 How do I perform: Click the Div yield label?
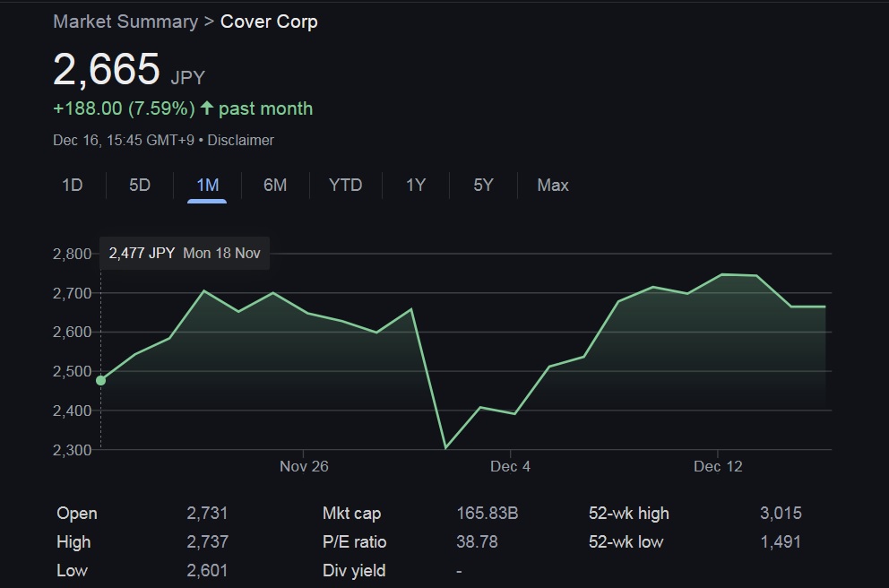(x=354, y=570)
